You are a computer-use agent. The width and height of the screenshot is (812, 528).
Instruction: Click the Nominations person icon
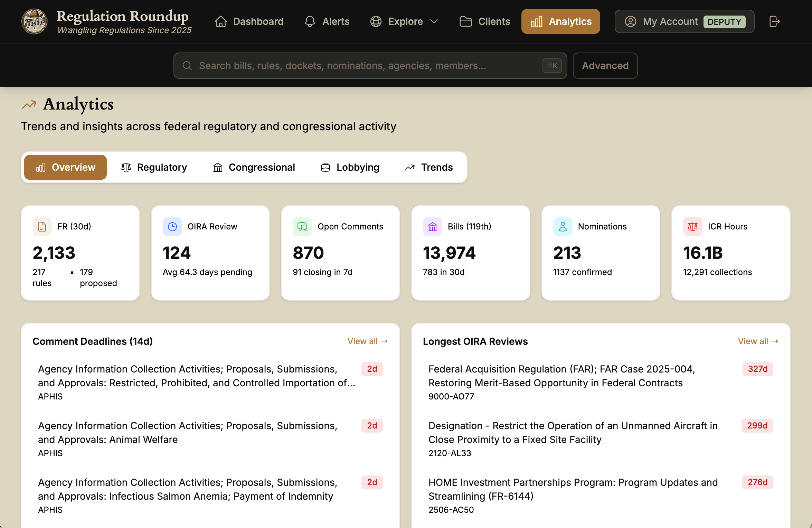point(563,226)
